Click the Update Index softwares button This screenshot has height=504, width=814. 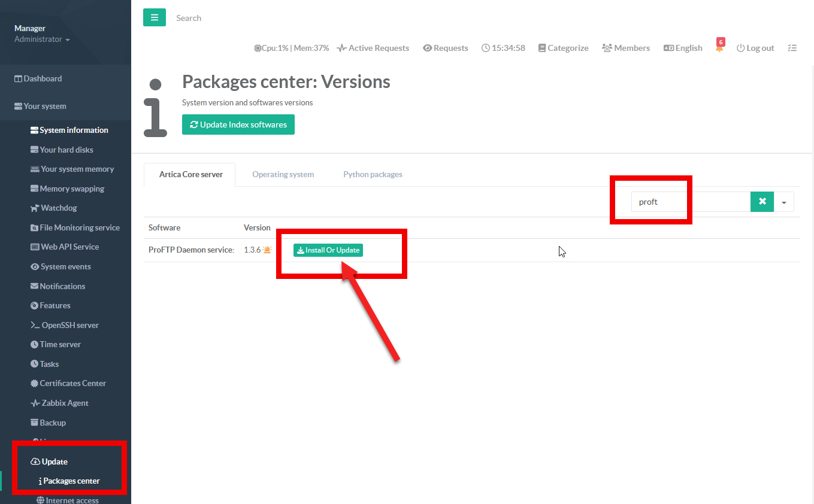[x=238, y=125]
